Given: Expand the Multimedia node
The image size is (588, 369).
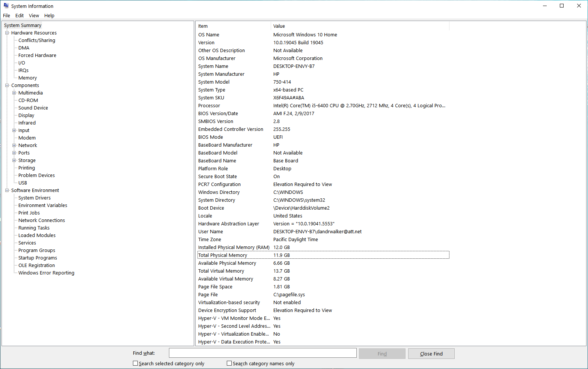Looking at the screenshot, I should coord(14,93).
